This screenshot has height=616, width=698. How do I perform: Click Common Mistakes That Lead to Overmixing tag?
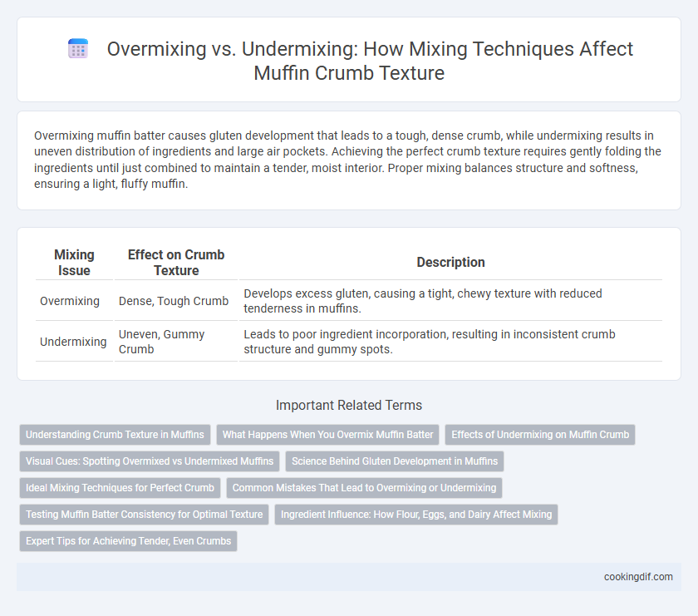pos(364,488)
